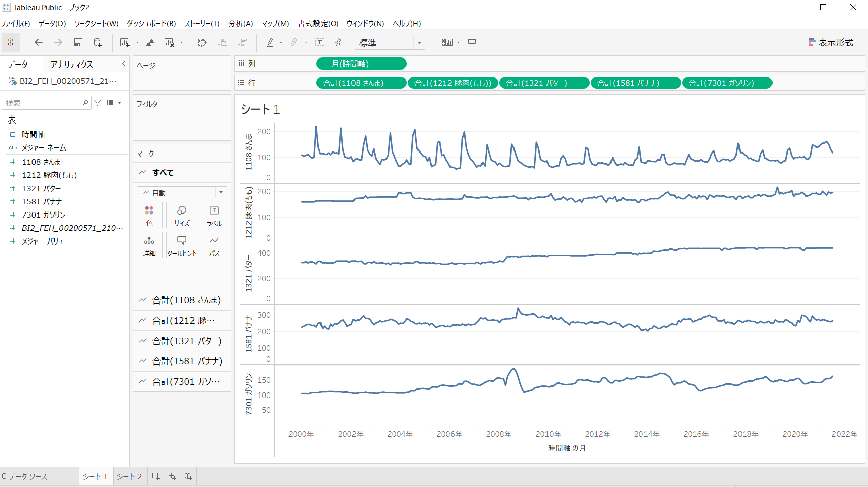Save the workbook with the toolbar disk icon

(78, 43)
